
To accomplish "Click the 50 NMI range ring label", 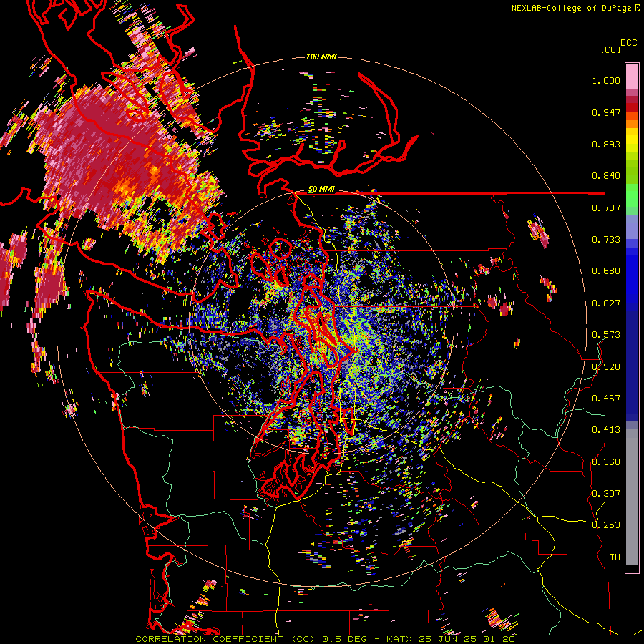I will 321,190.
